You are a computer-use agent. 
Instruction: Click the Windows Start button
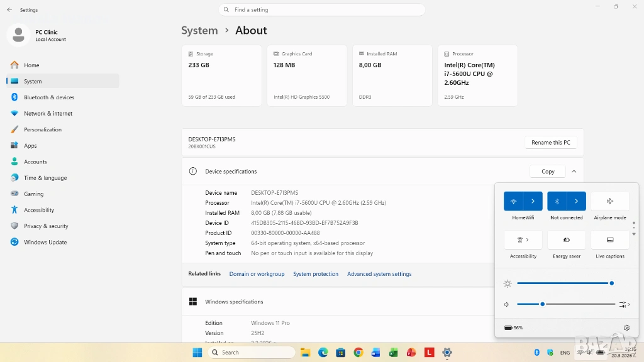[197, 353]
